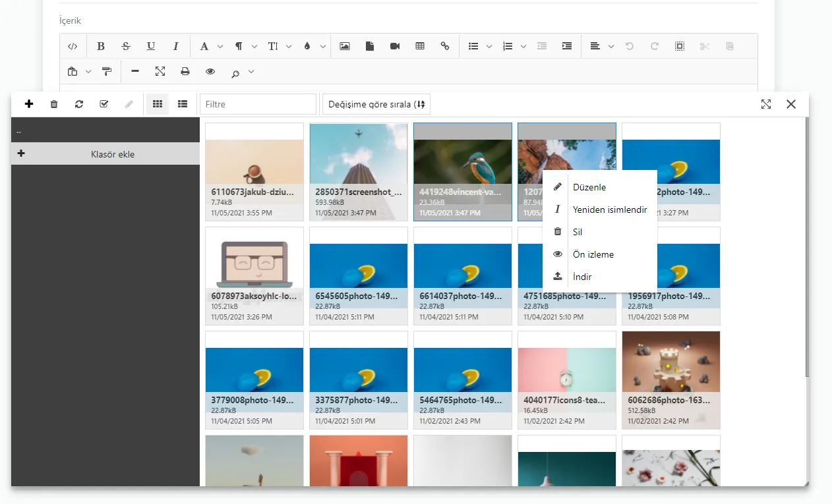The image size is (832, 504).
Task: Select the 6110673jakub-dziu image thumbnail
Action: (x=254, y=172)
